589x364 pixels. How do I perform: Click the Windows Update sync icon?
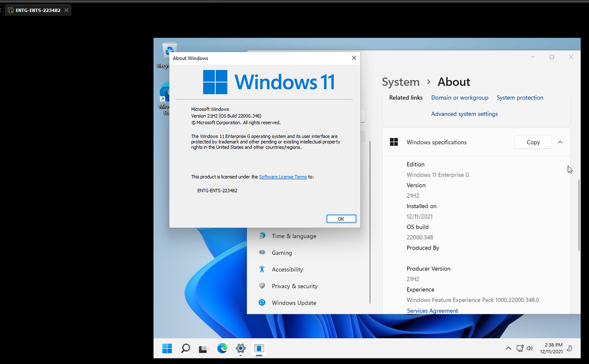click(x=262, y=302)
